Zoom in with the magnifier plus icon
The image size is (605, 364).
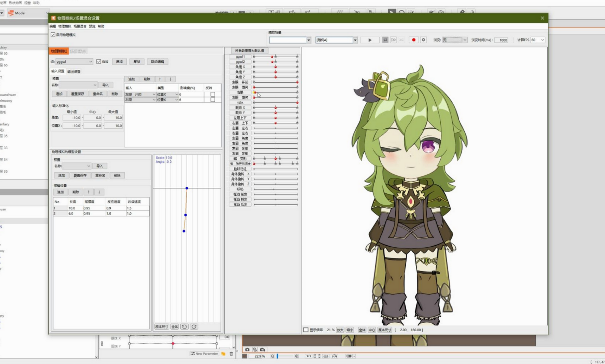(297, 356)
